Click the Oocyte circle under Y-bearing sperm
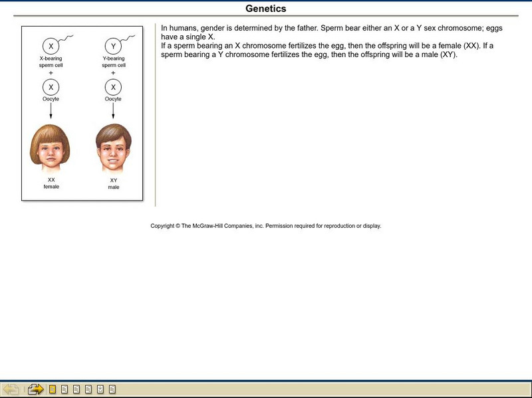This screenshot has width=532, height=398. [x=112, y=86]
